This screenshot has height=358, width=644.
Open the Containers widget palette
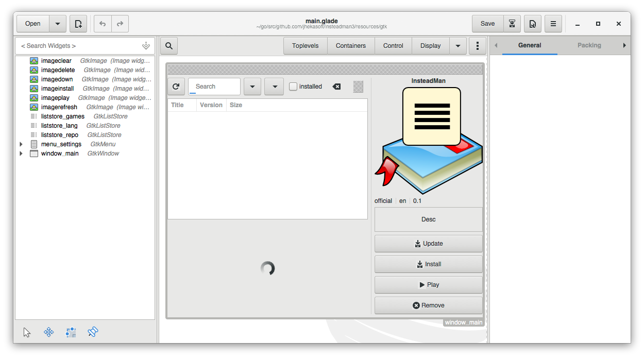click(351, 45)
